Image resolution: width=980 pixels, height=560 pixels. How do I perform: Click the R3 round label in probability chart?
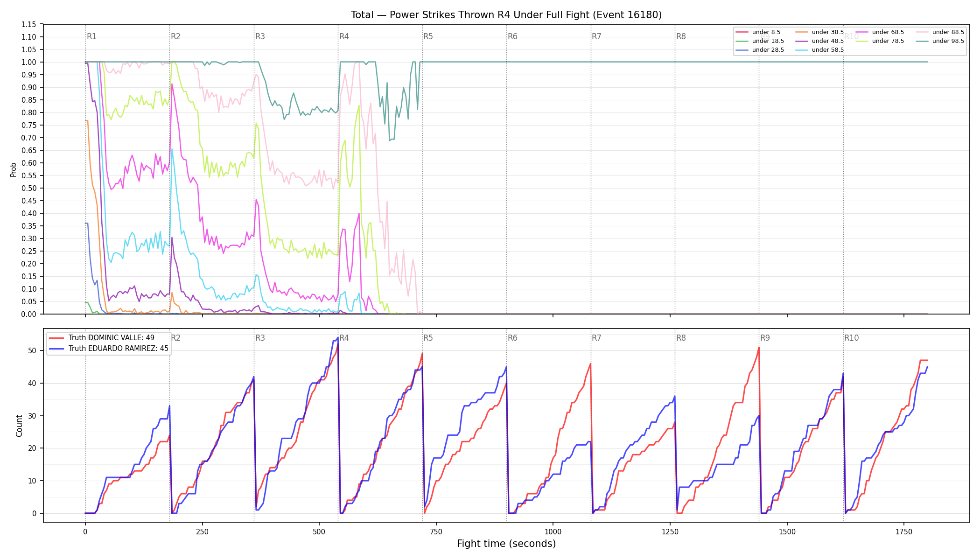coord(260,36)
